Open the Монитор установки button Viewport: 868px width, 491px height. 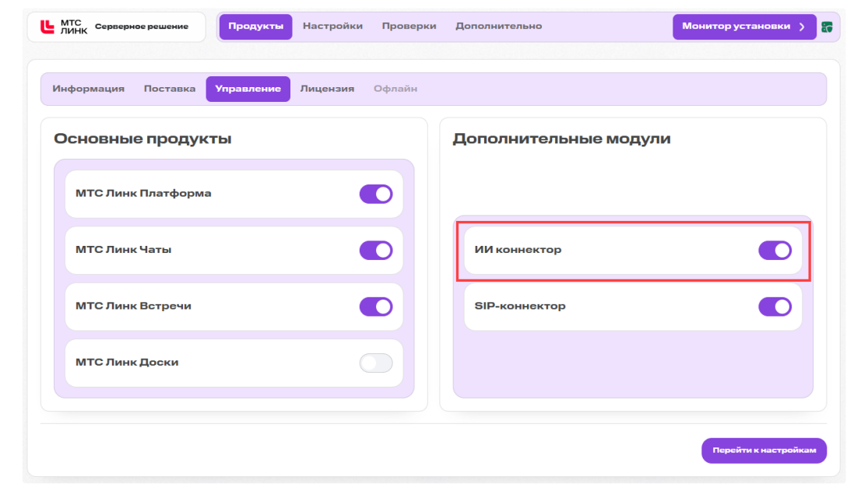click(744, 26)
